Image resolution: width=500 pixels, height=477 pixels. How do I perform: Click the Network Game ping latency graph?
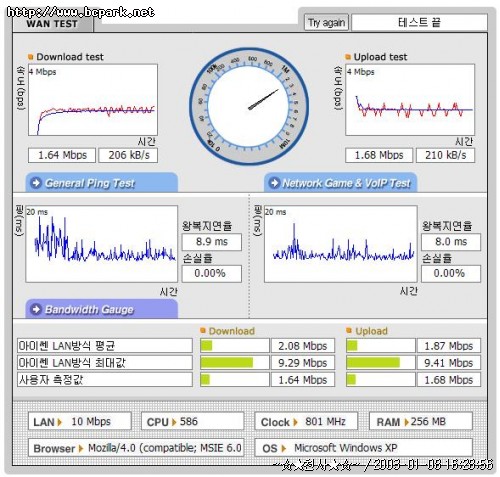coord(341,244)
